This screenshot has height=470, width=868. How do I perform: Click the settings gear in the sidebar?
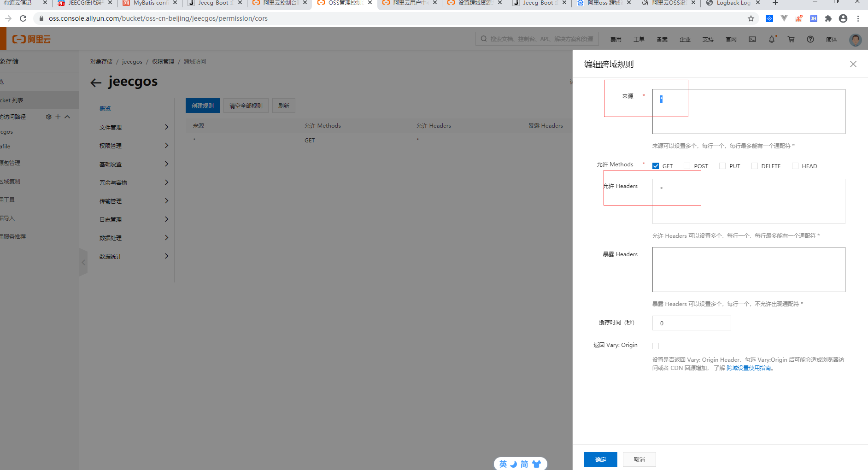point(49,117)
